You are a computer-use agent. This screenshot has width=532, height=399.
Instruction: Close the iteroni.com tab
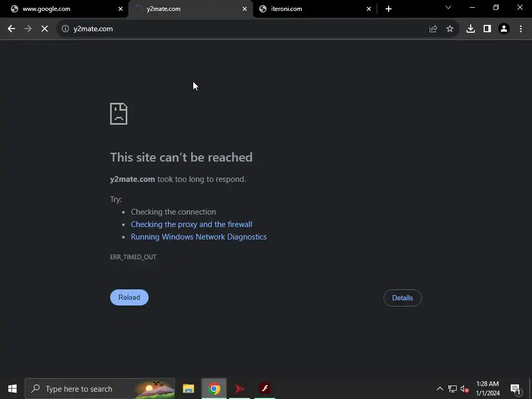[369, 9]
